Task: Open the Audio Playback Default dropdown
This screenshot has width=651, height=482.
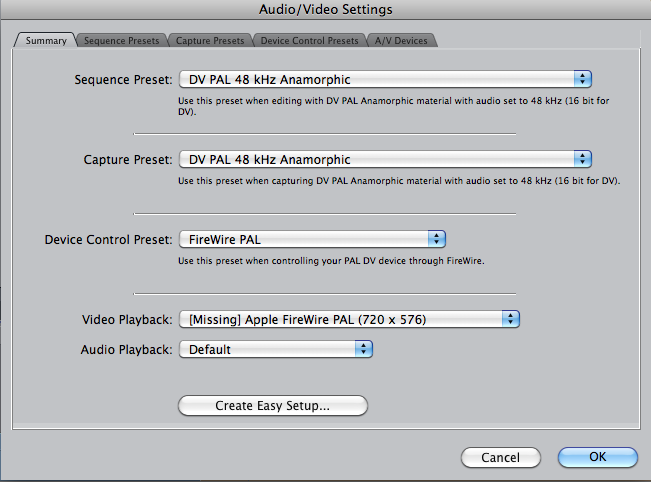Action: tap(275, 349)
